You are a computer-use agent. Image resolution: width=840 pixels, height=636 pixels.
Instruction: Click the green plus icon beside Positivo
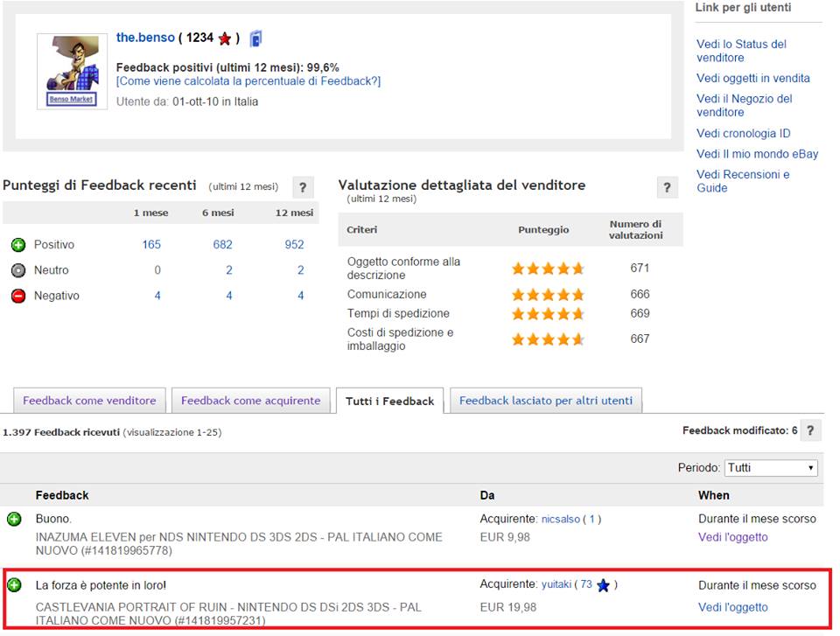[x=18, y=245]
